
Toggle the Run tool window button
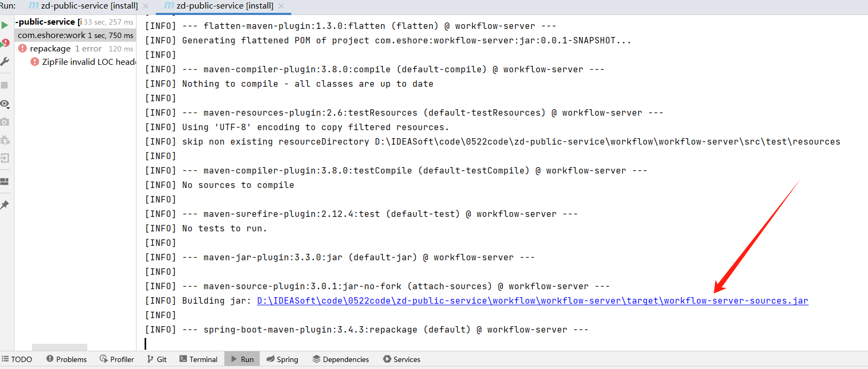242,359
